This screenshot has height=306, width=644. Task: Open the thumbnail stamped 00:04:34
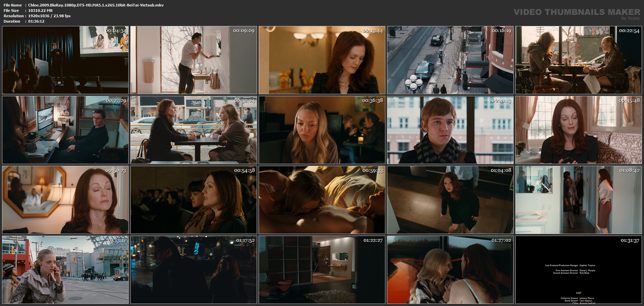coord(65,60)
